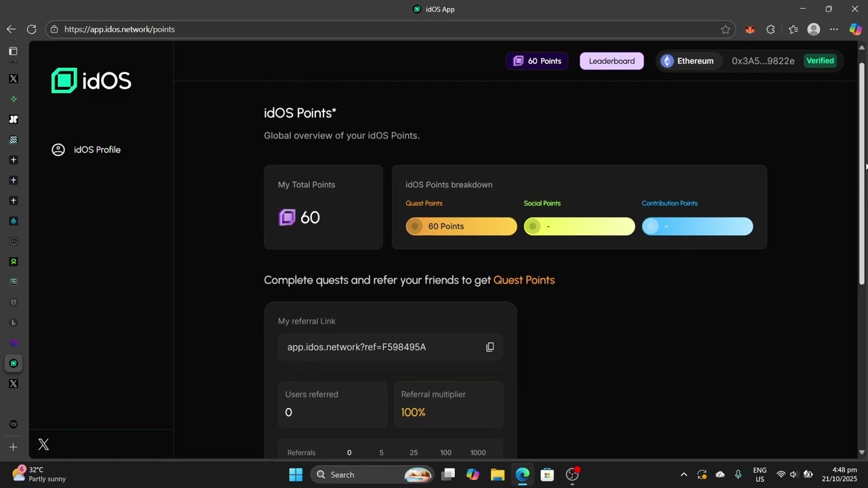868x488 pixels.
Task: Reload the page with the refresh icon
Action: coord(31,29)
